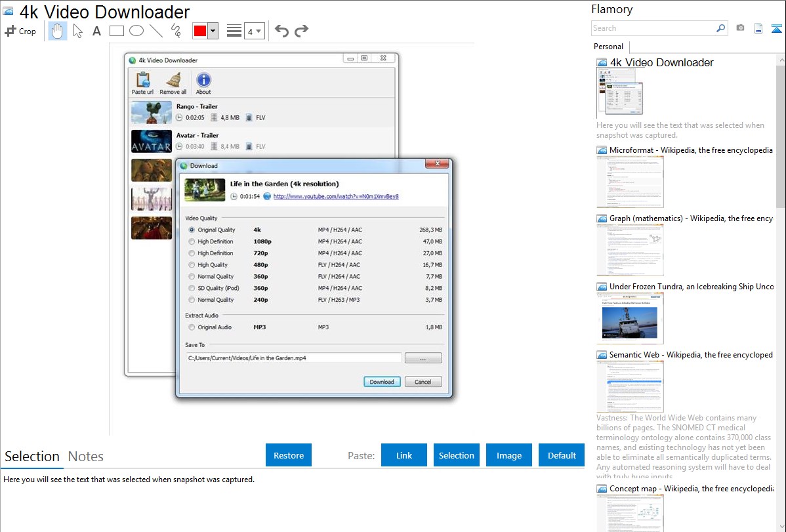Click the browse ellipsis button

(x=423, y=358)
